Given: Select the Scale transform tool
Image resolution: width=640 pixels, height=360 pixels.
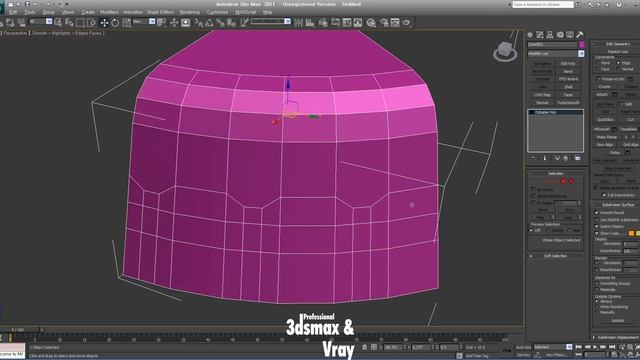Looking at the screenshot, I should click(127, 23).
